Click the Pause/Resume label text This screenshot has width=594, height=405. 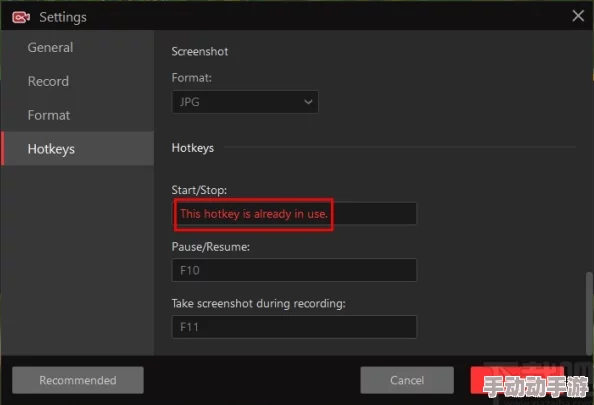click(x=211, y=247)
